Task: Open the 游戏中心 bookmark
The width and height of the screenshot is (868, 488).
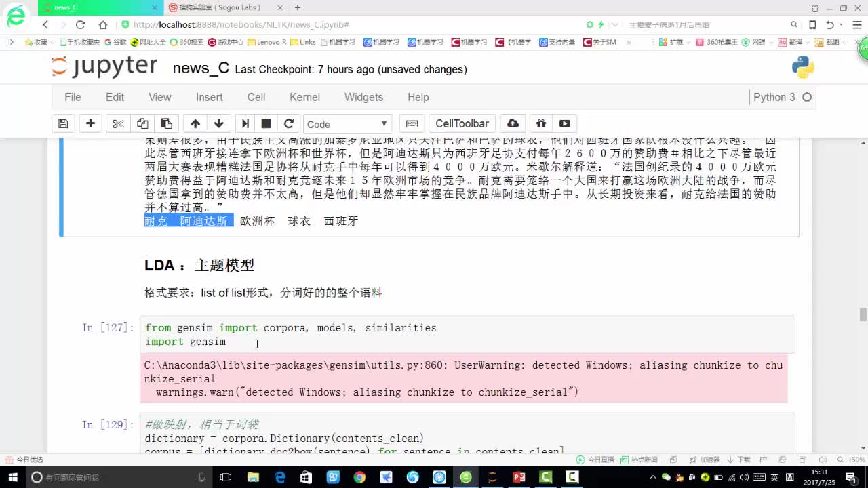Action: 226,42
